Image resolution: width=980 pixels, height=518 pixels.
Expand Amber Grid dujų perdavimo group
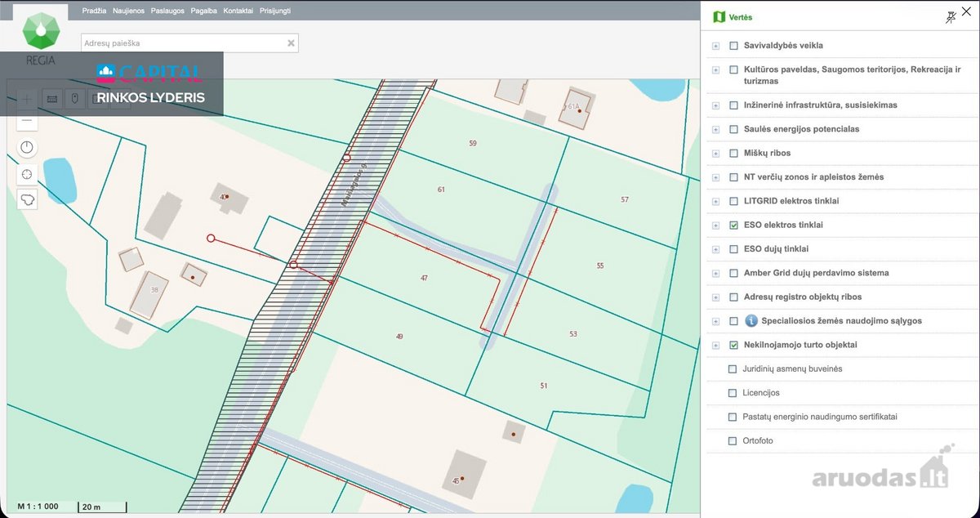pyautogui.click(x=715, y=273)
